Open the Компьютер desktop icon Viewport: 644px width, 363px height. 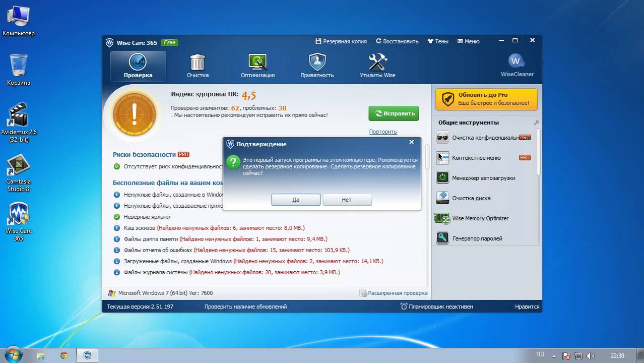tap(19, 20)
